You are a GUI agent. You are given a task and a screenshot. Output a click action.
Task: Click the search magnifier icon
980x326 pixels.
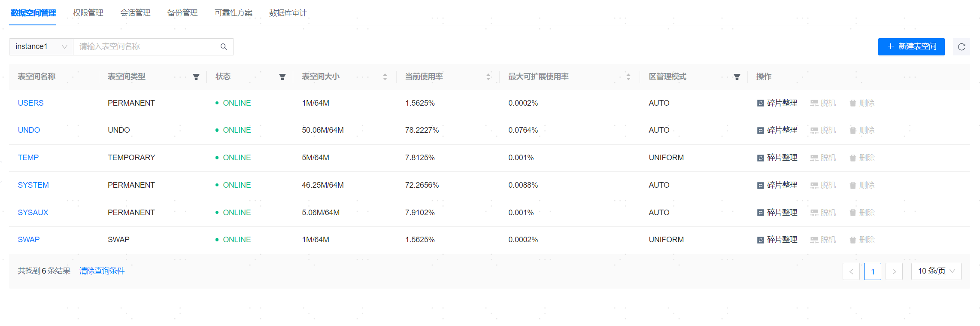click(x=224, y=47)
